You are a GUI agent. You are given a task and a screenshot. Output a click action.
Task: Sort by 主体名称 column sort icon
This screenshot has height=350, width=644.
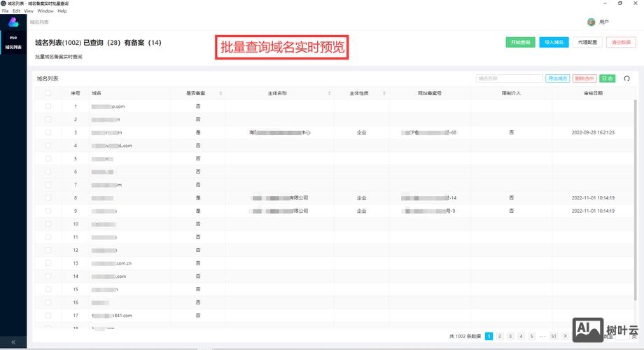point(330,93)
